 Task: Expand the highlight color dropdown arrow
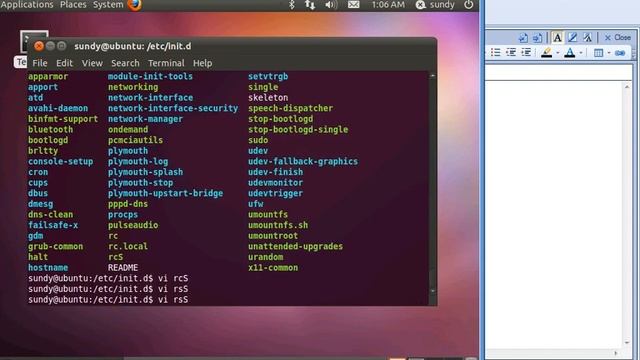[558, 53]
